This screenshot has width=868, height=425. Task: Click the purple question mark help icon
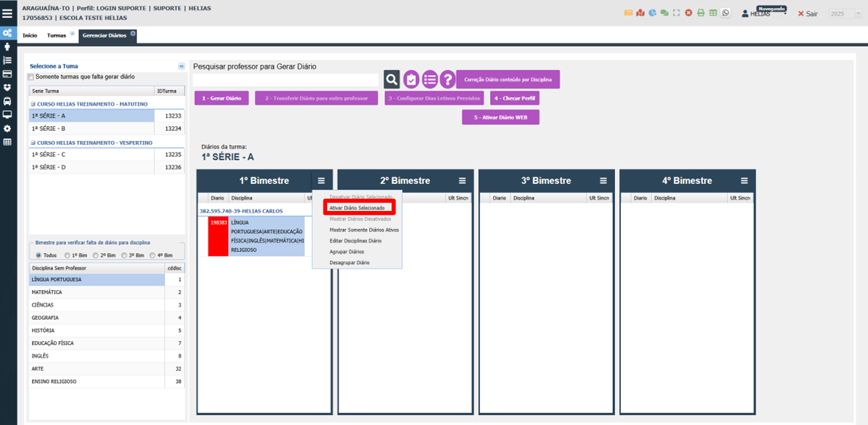click(447, 79)
